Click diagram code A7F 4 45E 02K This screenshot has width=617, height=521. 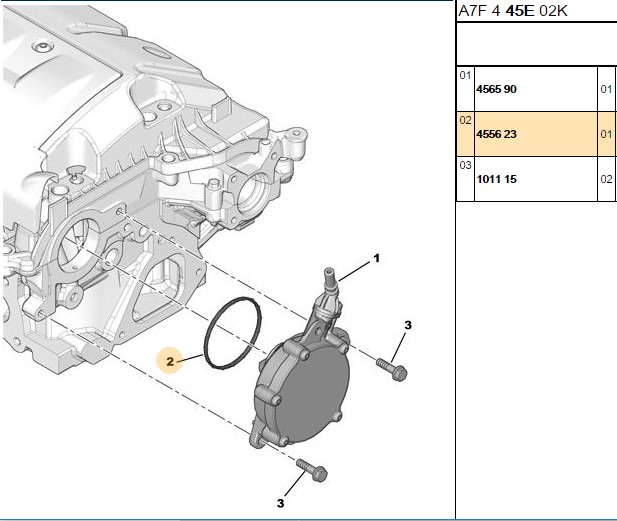pos(513,11)
